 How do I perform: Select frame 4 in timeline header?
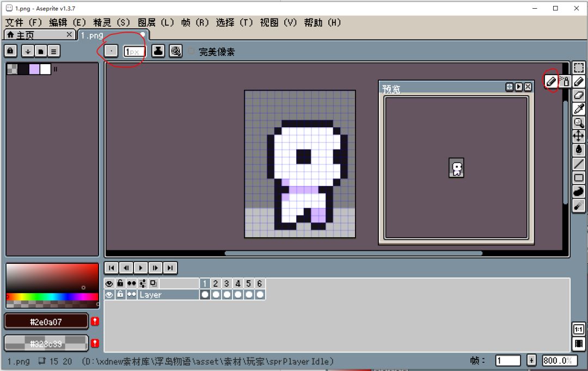(237, 283)
